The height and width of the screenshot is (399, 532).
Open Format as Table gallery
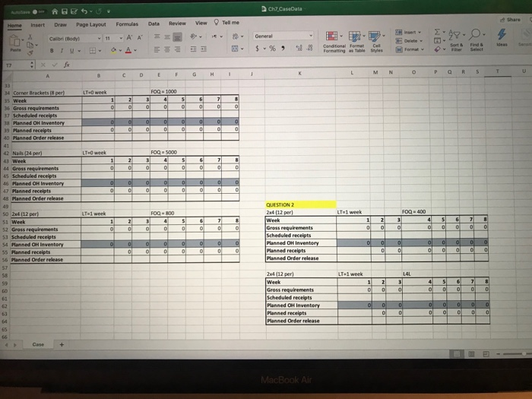pos(356,42)
